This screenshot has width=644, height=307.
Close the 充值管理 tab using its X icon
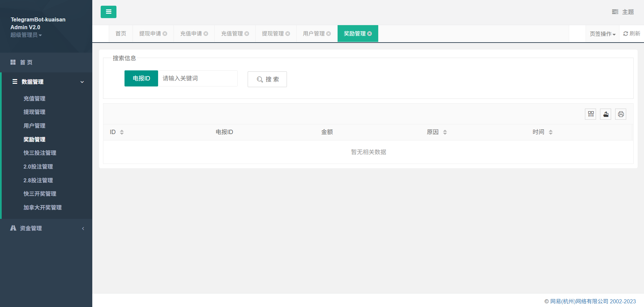coord(247,34)
